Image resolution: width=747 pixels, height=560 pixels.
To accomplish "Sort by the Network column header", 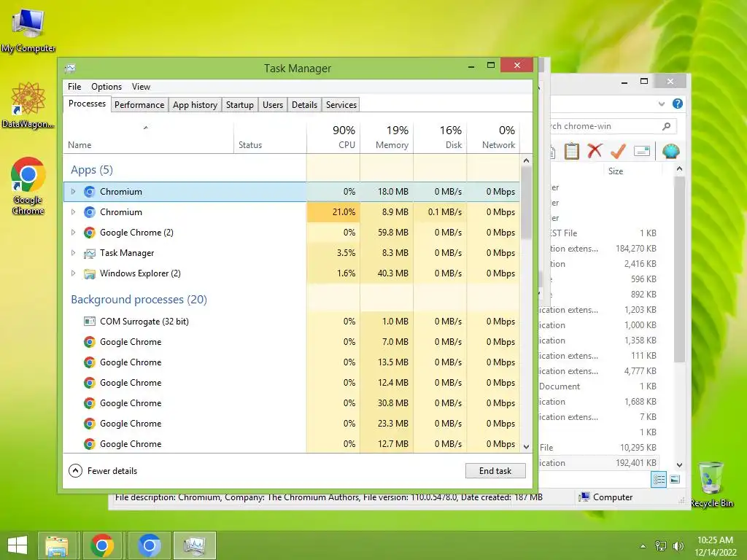I will 494,137.
